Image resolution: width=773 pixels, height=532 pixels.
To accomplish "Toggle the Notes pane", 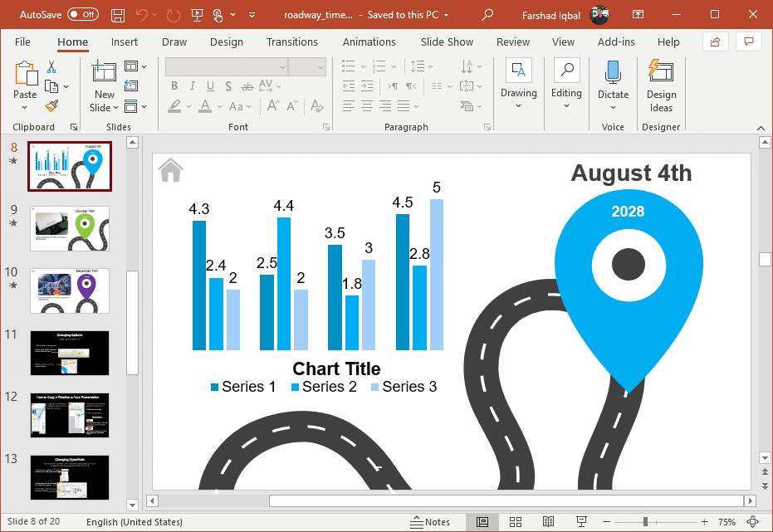I will pyautogui.click(x=430, y=522).
